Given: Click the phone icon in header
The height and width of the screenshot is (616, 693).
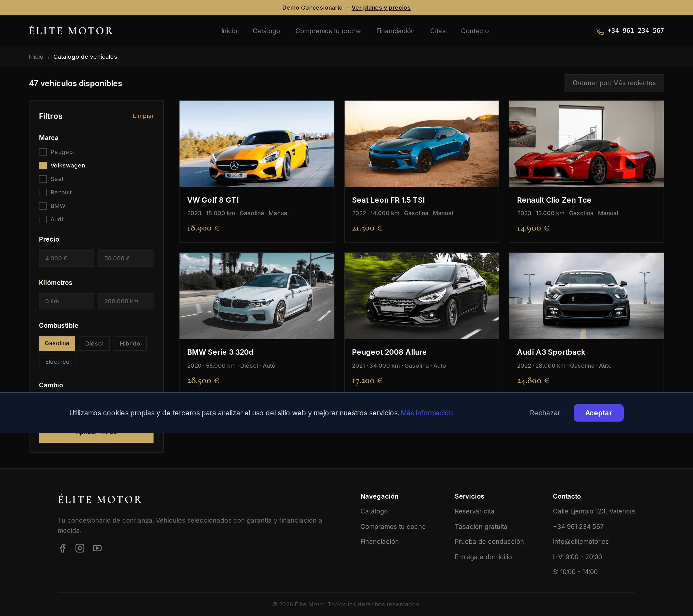Looking at the screenshot, I should pyautogui.click(x=600, y=31).
